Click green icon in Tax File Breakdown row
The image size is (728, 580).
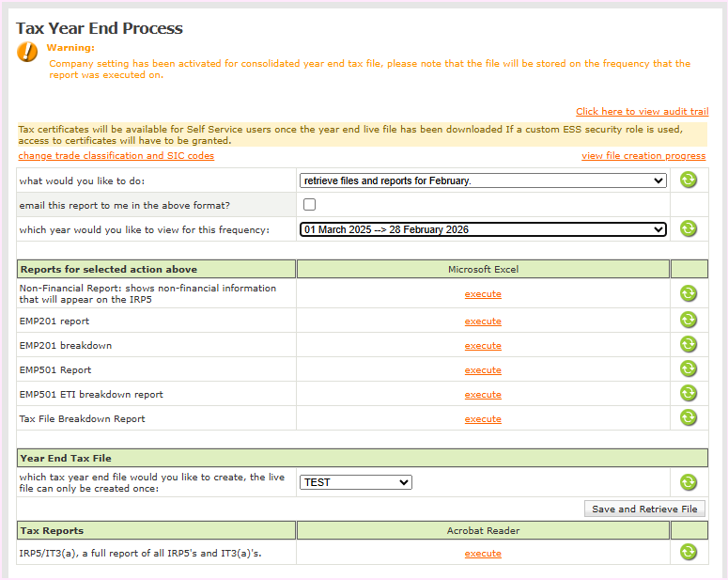click(x=689, y=417)
